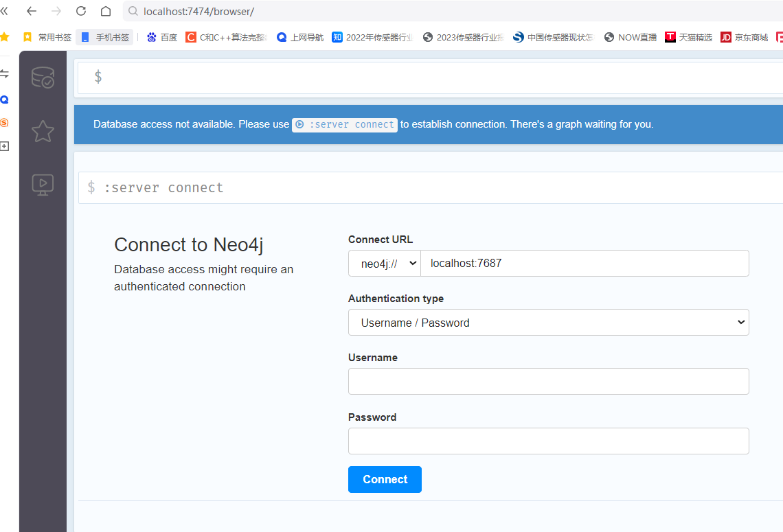
Task: Click the browser back arrow
Action: click(x=32, y=11)
